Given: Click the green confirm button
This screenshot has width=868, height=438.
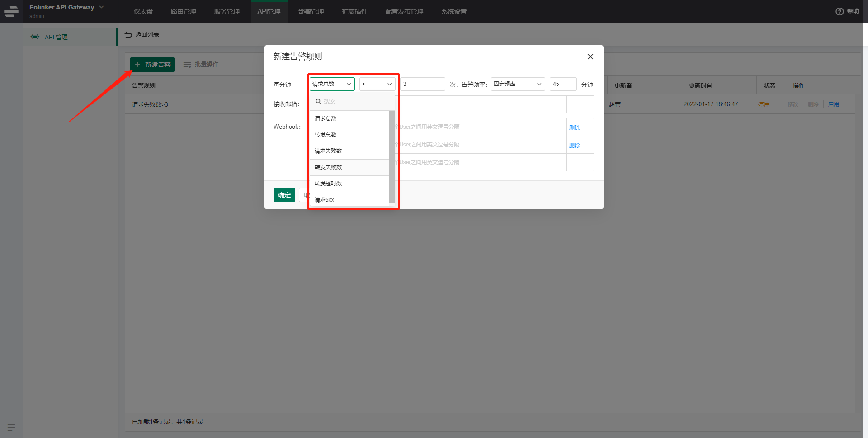Looking at the screenshot, I should (284, 195).
